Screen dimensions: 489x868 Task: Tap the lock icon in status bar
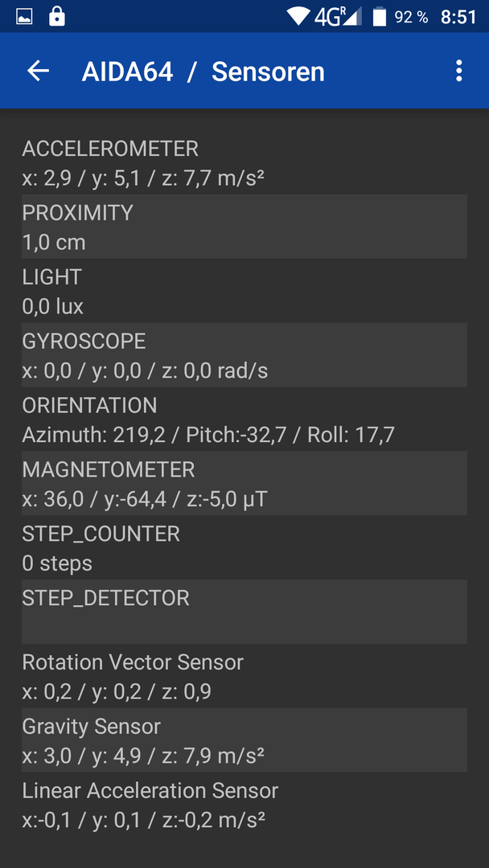coord(56,17)
